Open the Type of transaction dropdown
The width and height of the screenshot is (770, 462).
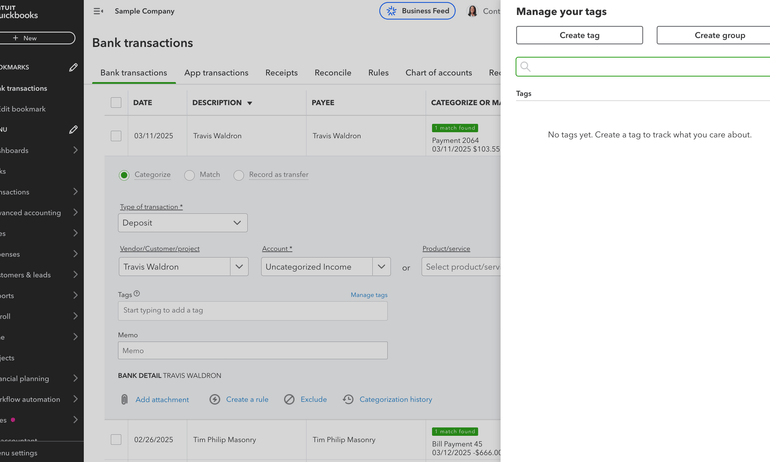pos(183,223)
